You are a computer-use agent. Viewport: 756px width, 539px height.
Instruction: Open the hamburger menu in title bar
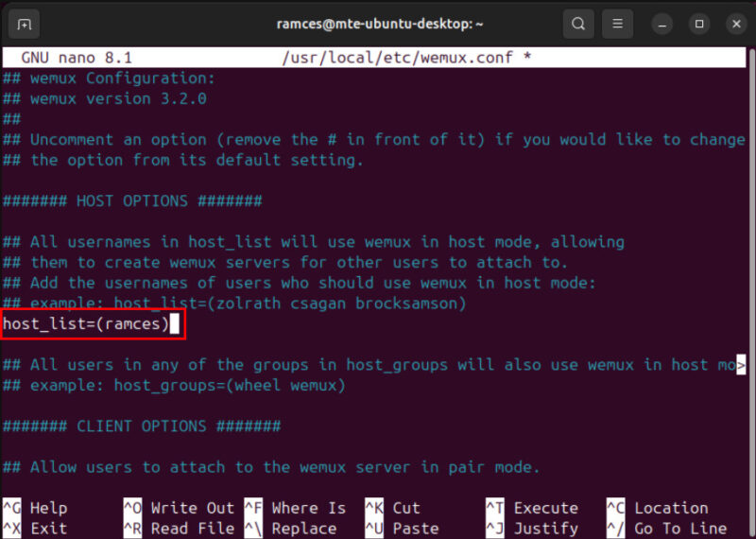click(617, 24)
